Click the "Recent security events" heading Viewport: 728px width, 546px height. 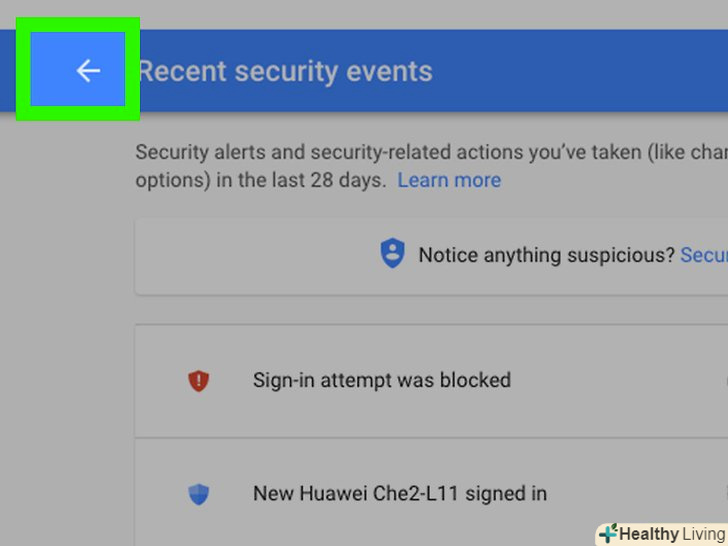pyautogui.click(x=285, y=72)
